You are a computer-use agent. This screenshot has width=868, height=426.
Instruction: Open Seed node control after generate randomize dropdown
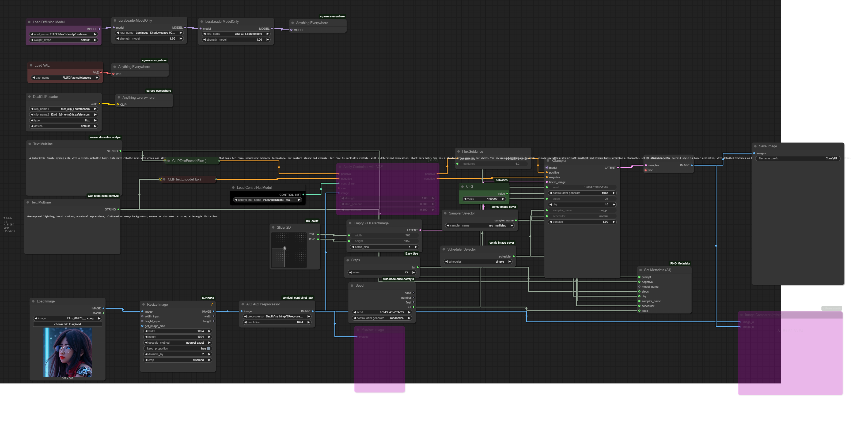pyautogui.click(x=382, y=318)
